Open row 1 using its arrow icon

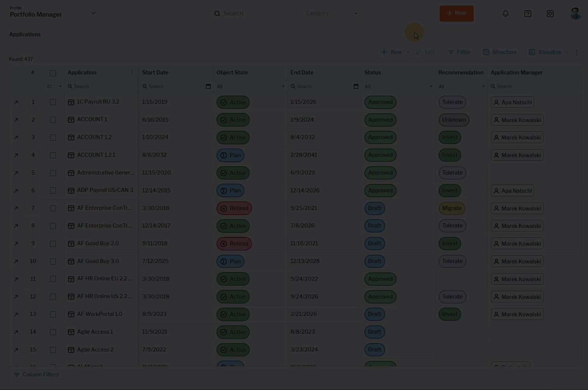(16, 102)
